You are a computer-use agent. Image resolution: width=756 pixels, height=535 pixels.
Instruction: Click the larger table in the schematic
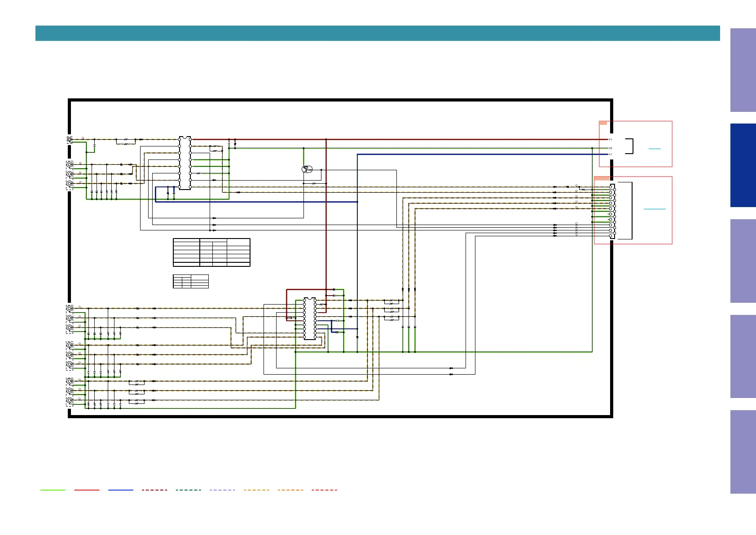(211, 252)
